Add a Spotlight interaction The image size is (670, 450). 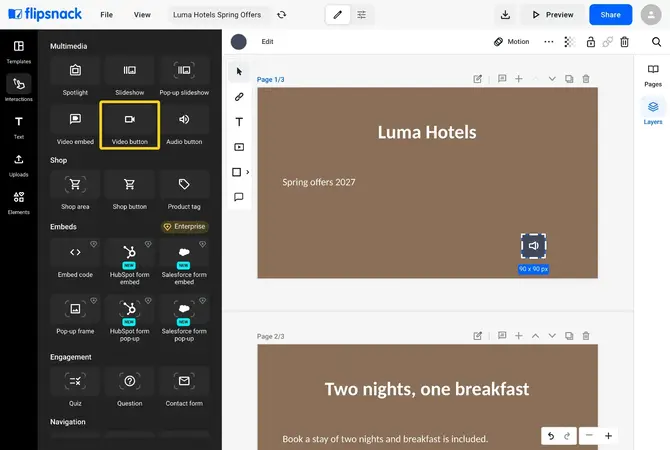click(x=75, y=77)
